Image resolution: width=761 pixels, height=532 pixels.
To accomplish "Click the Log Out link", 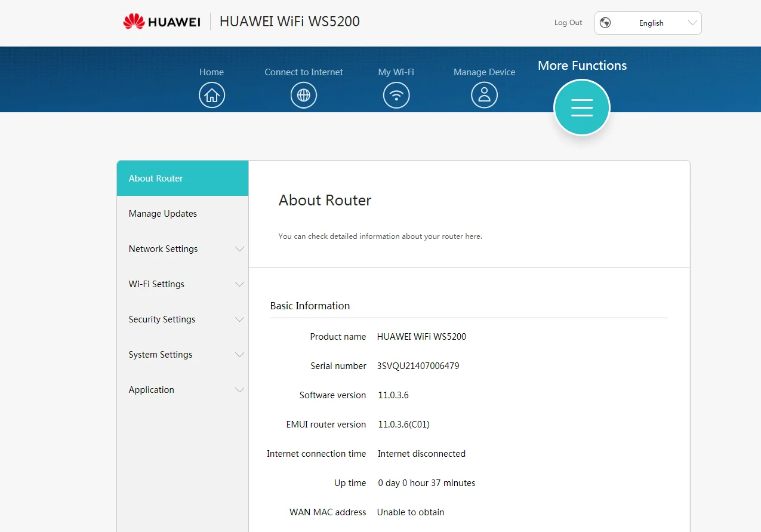I will point(568,23).
